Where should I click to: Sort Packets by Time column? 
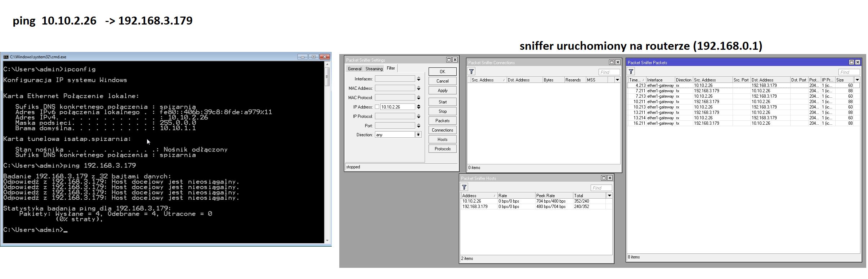(x=637, y=80)
